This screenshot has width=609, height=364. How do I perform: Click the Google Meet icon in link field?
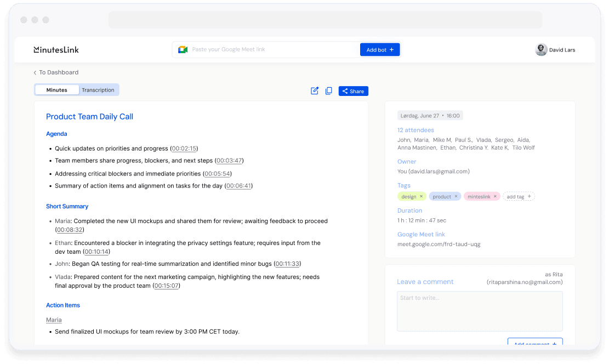pyautogui.click(x=183, y=50)
